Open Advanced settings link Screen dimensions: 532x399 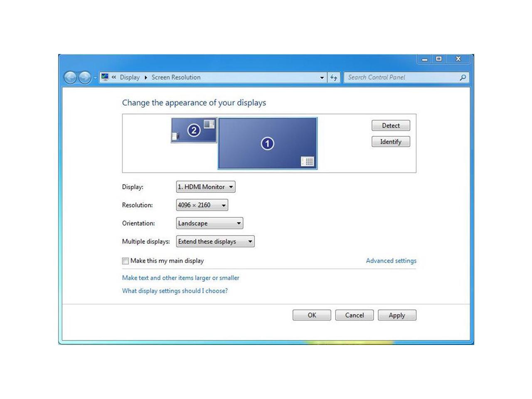point(391,261)
